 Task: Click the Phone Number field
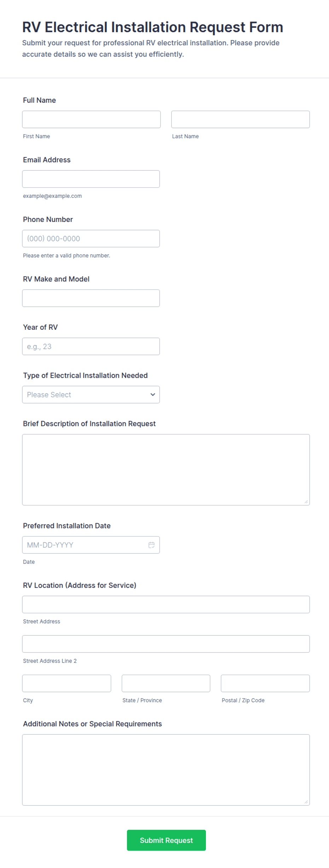[x=91, y=239]
